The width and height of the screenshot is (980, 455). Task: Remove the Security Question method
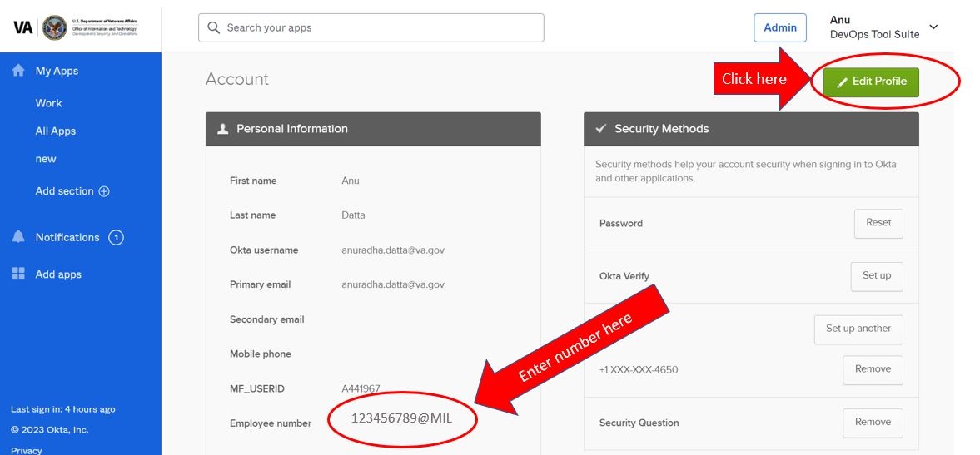coord(873,423)
